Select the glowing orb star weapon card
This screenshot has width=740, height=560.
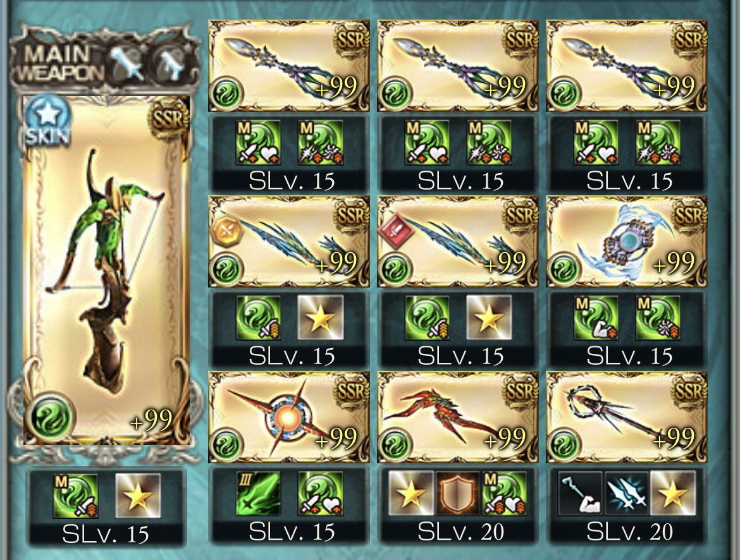pyautogui.click(x=289, y=417)
